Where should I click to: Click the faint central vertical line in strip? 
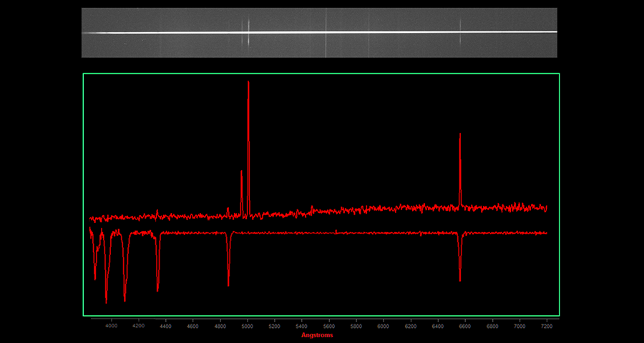326,32
